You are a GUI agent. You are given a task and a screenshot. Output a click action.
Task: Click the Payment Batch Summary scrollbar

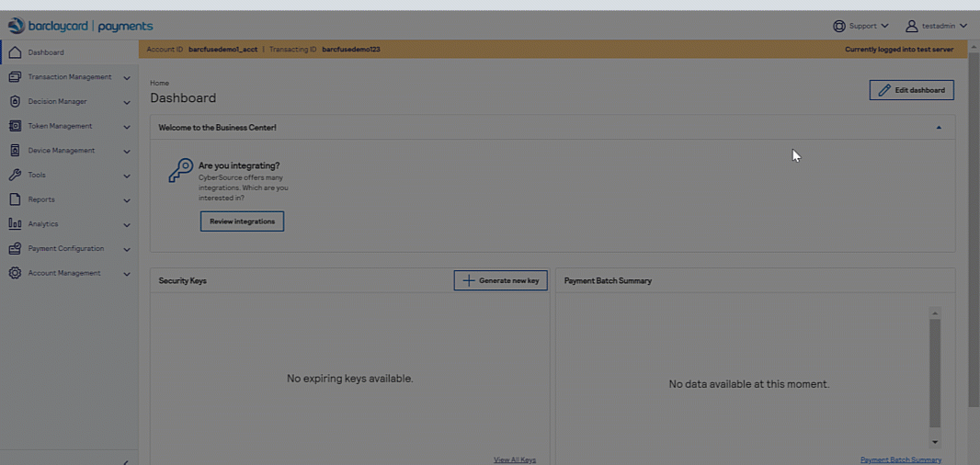coord(935,372)
